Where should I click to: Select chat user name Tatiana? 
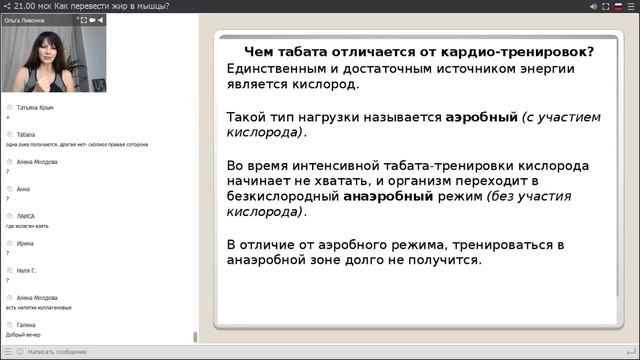(x=26, y=135)
